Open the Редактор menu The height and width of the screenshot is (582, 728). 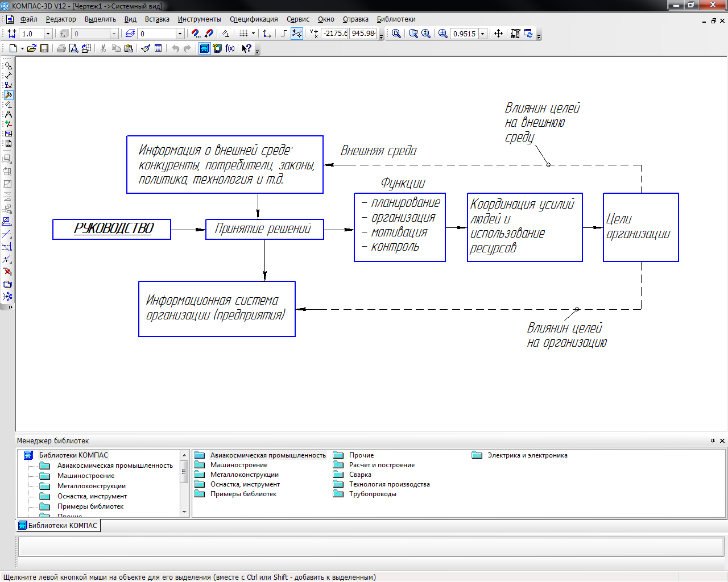61,19
